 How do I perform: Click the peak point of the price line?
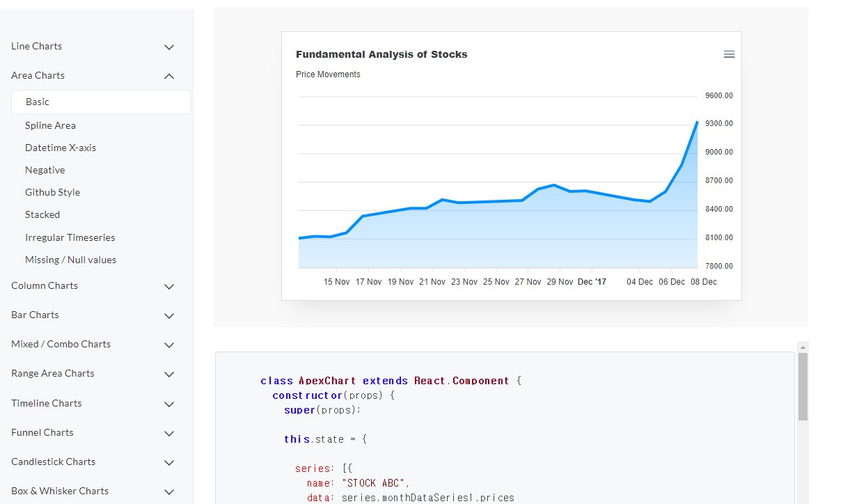(697, 123)
